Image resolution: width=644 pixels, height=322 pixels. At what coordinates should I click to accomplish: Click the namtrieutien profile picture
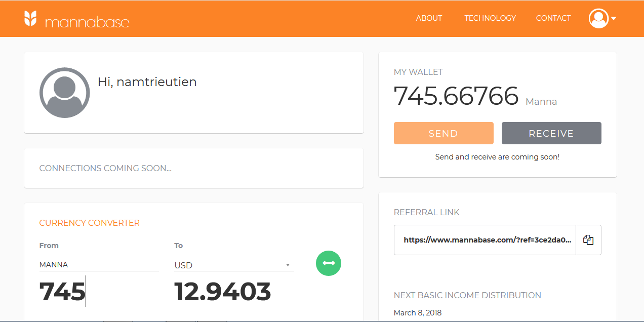pos(65,93)
